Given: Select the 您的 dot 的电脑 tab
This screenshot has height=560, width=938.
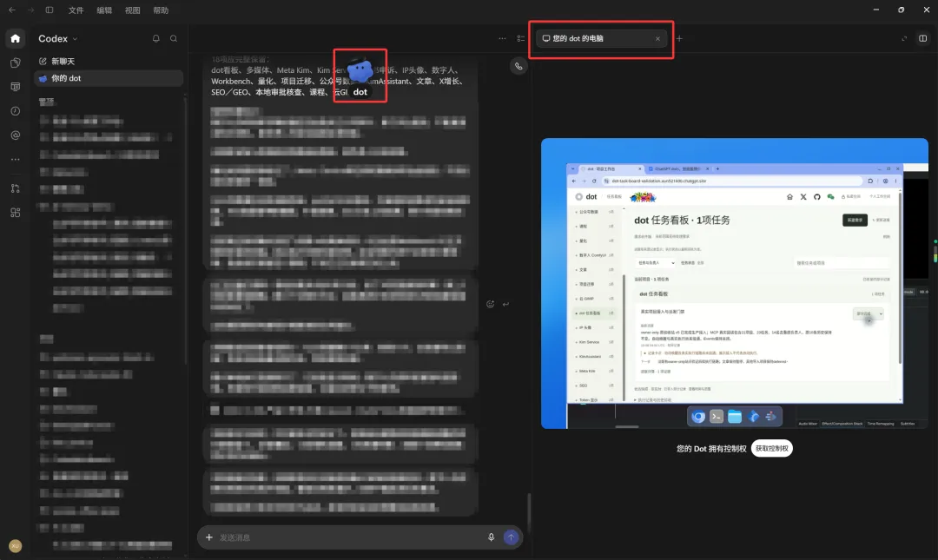Looking at the screenshot, I should (601, 38).
